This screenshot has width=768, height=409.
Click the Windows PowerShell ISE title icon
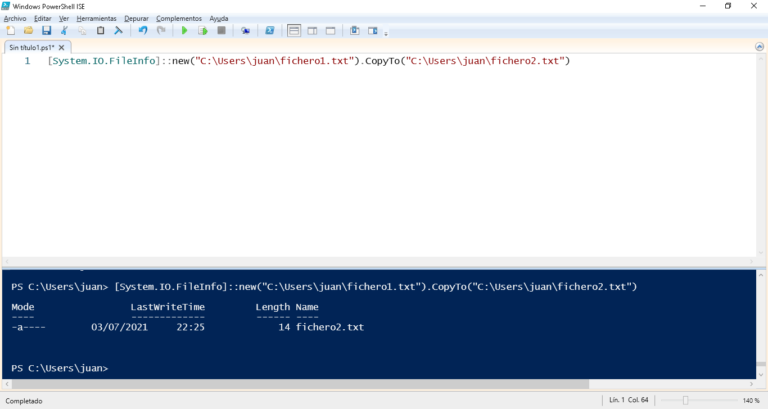(5, 6)
